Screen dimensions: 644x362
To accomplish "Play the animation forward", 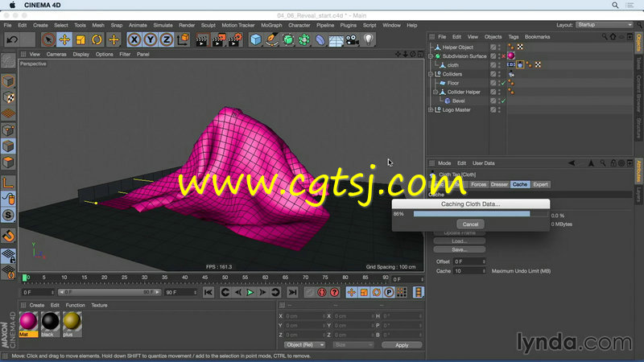I will point(250,293).
